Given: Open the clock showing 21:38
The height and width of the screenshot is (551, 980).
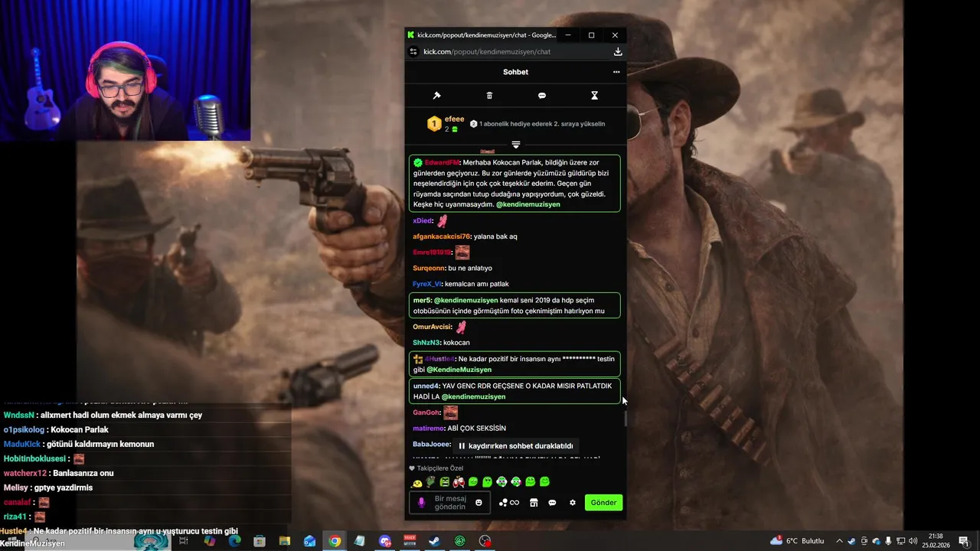Looking at the screenshot, I should [936, 541].
